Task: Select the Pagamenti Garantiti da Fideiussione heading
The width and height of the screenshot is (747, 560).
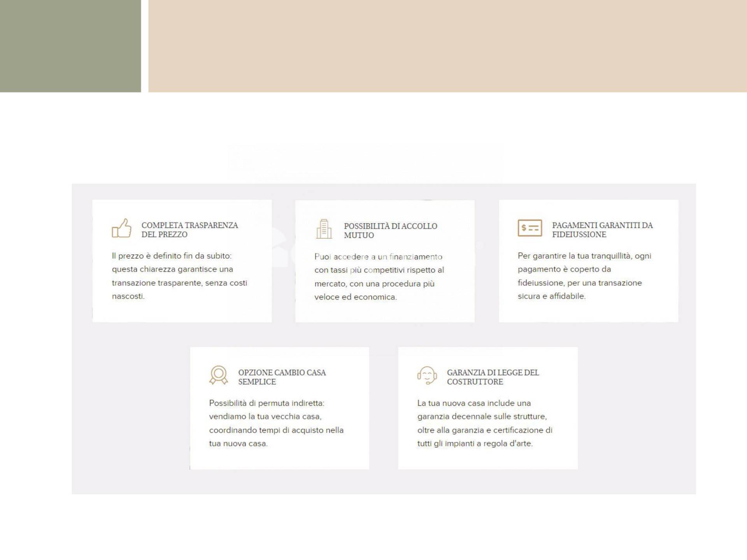Action: 602,230
